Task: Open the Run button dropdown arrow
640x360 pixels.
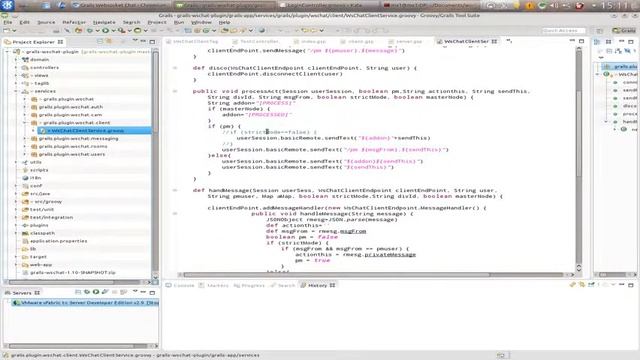Action: pyautogui.click(x=113, y=31)
